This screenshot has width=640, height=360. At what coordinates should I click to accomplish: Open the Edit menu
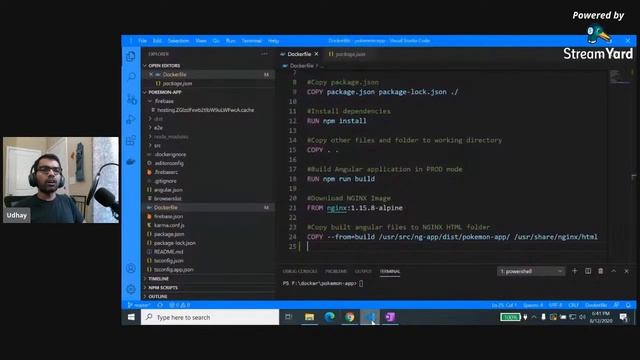157,41
